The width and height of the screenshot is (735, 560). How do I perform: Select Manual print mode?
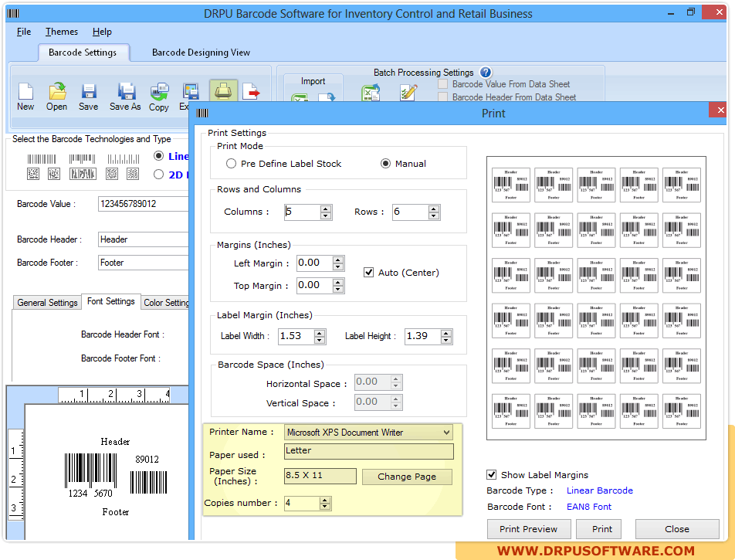(x=385, y=164)
